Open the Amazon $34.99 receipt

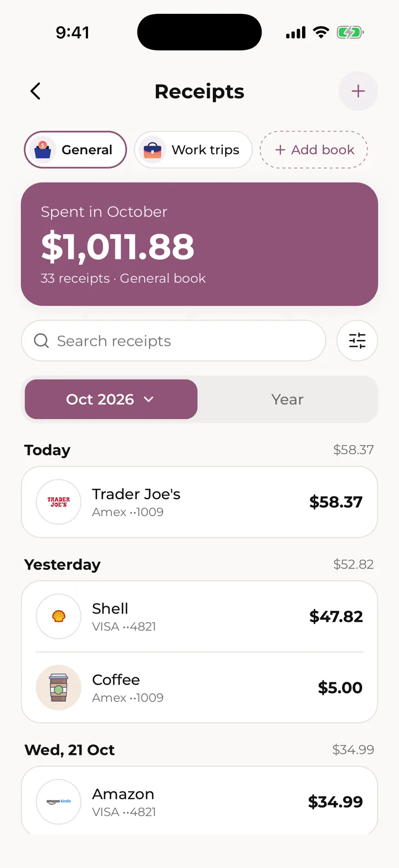pos(199,801)
